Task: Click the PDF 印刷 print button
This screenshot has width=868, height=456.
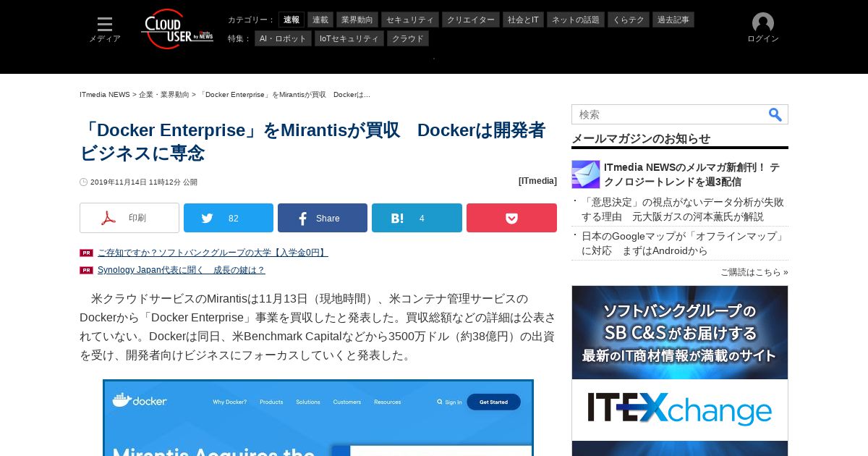Action: (x=129, y=218)
